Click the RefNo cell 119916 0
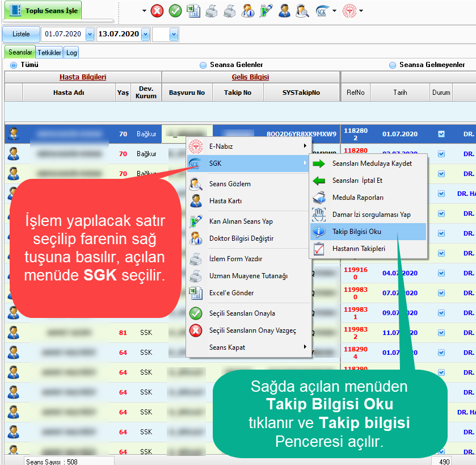This screenshot has height=465, width=476. click(356, 273)
